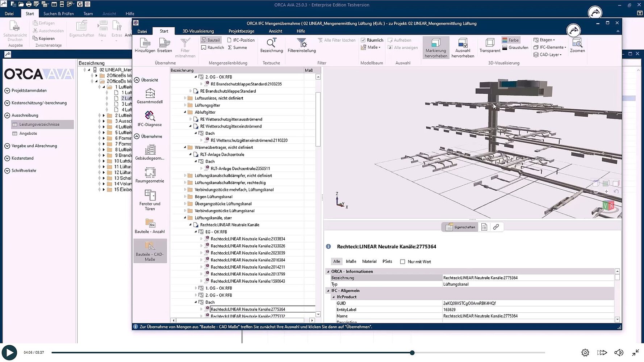Screen dimensions: 644x362
Task: Select Farbe display mode
Action: coord(510,40)
